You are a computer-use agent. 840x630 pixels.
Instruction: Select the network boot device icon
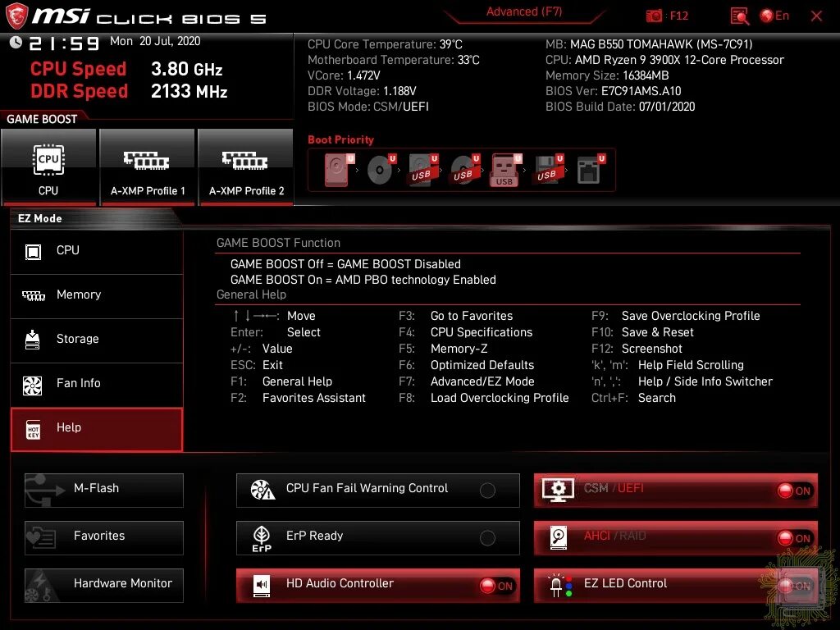(590, 170)
